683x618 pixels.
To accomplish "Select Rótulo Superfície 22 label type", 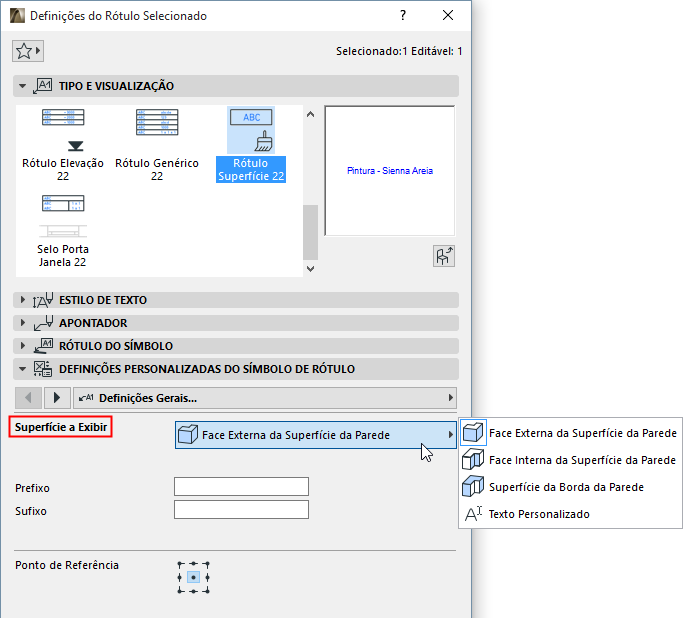I will coord(251,145).
